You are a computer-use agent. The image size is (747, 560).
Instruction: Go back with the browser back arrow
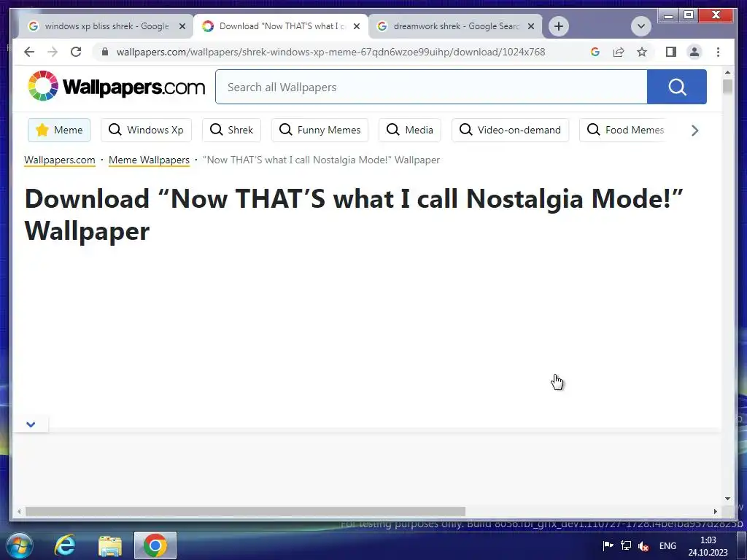click(x=29, y=52)
